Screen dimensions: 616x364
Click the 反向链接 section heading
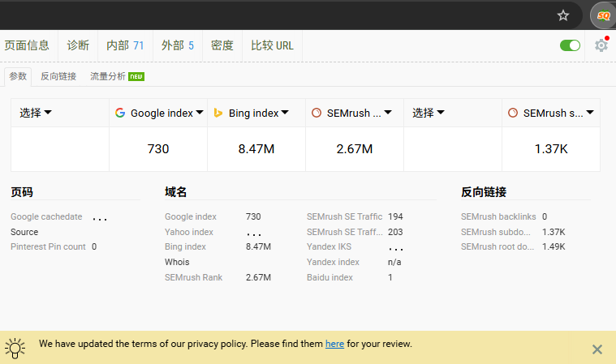(484, 192)
